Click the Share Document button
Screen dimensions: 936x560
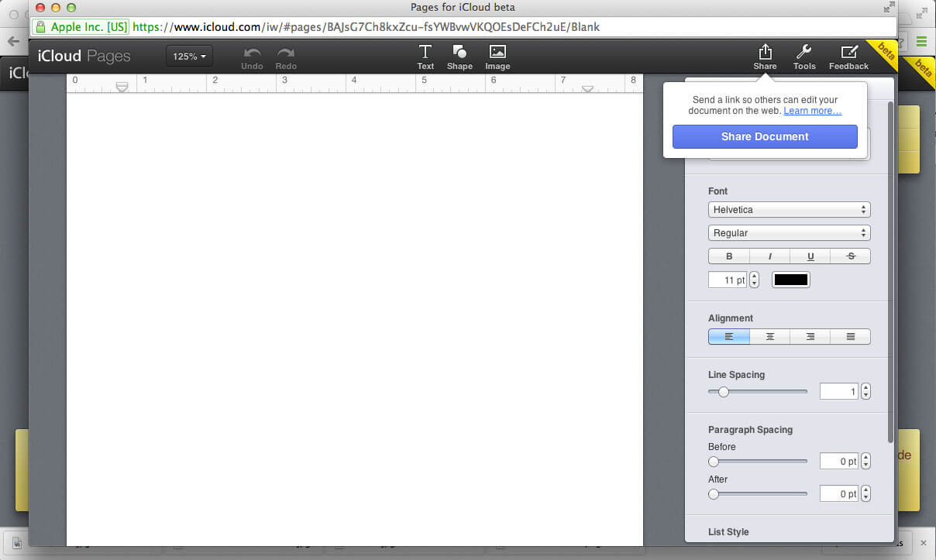(x=765, y=137)
